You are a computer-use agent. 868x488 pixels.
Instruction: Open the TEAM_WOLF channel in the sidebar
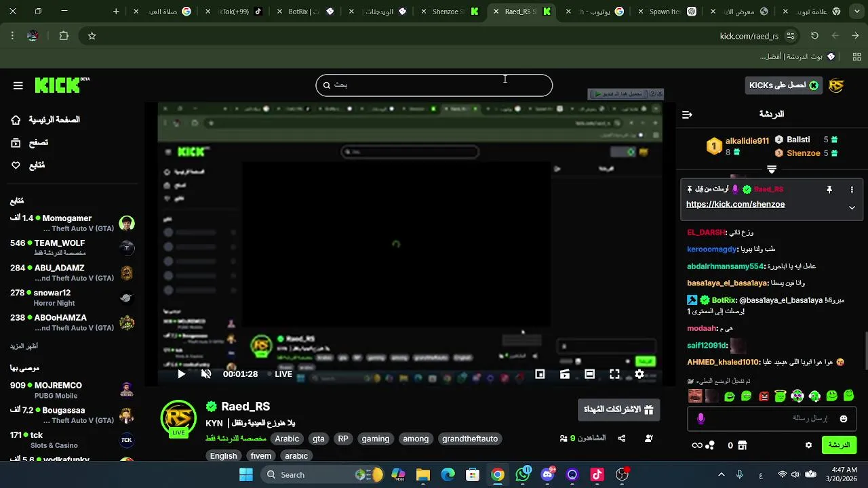click(x=72, y=248)
